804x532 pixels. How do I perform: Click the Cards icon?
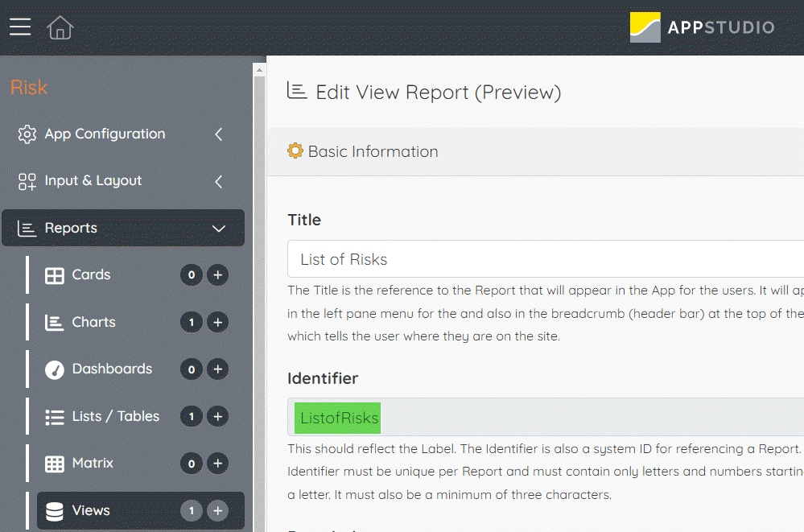(55, 275)
